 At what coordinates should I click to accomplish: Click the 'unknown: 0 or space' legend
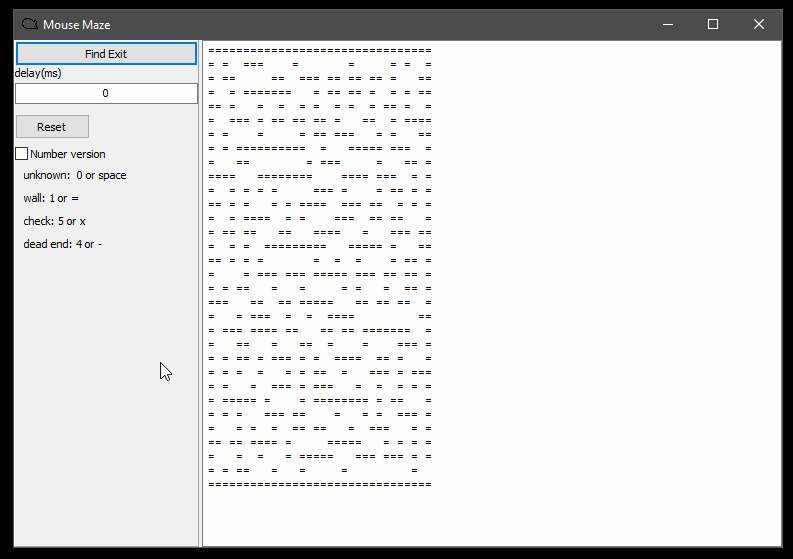75,175
